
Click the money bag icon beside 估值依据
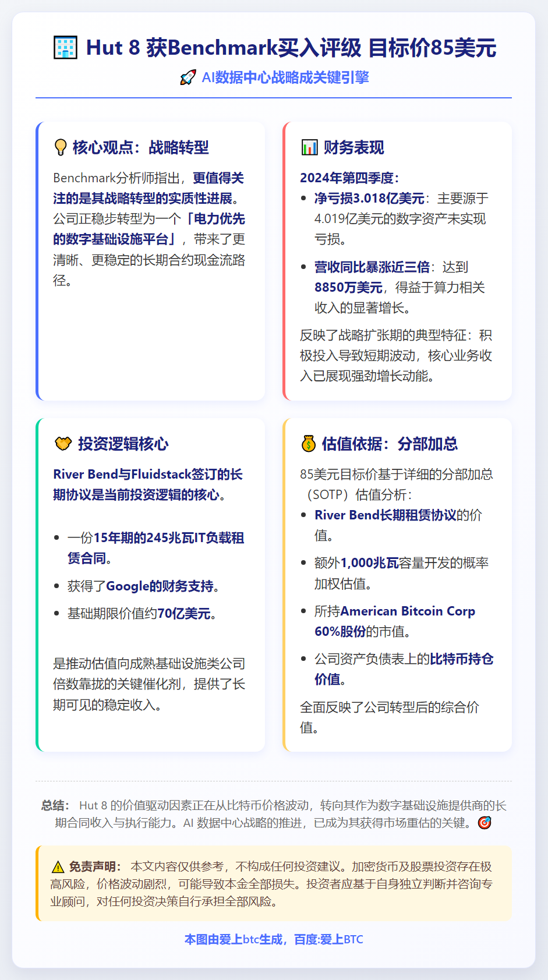pos(308,444)
